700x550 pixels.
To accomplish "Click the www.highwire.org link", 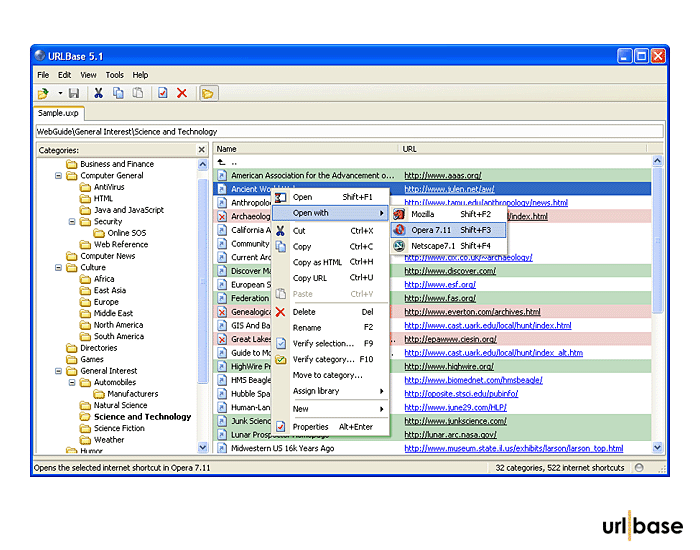I will click(x=449, y=367).
